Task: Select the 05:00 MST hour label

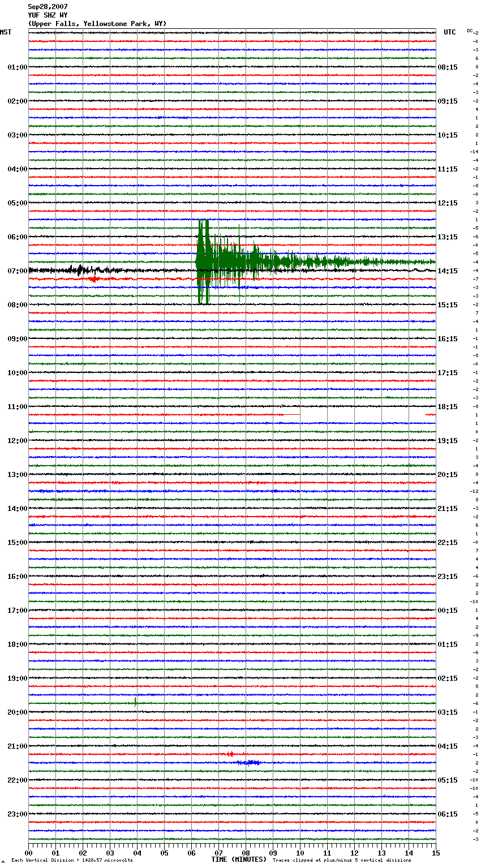Action: [18, 203]
